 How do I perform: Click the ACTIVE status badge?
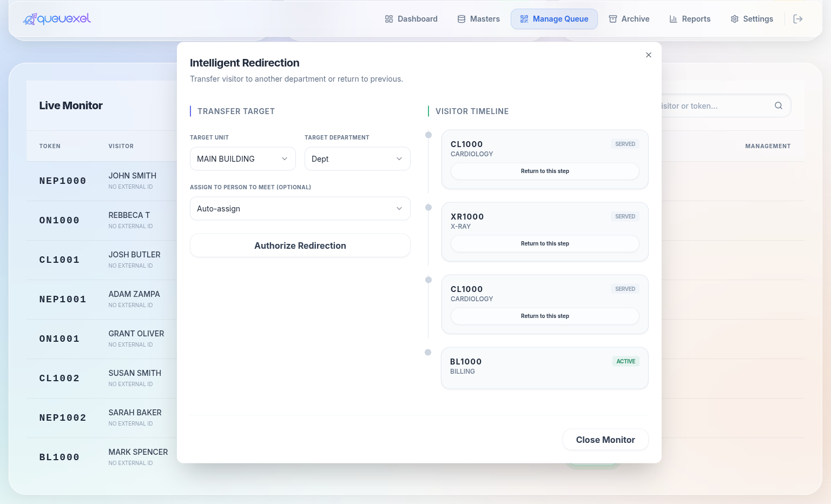pyautogui.click(x=626, y=361)
